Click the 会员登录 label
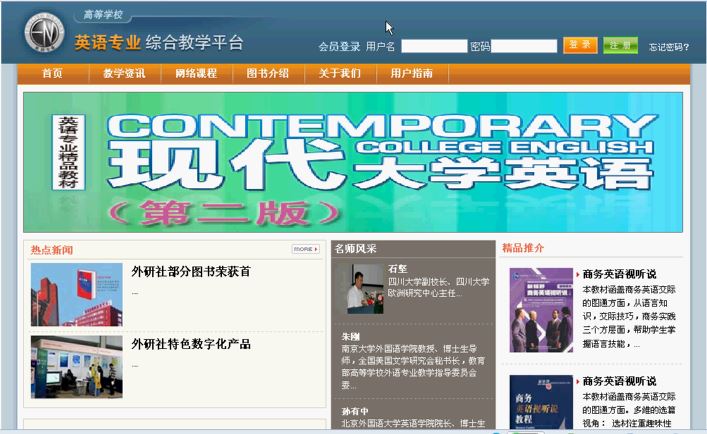This screenshot has width=707, height=434. coord(339,47)
